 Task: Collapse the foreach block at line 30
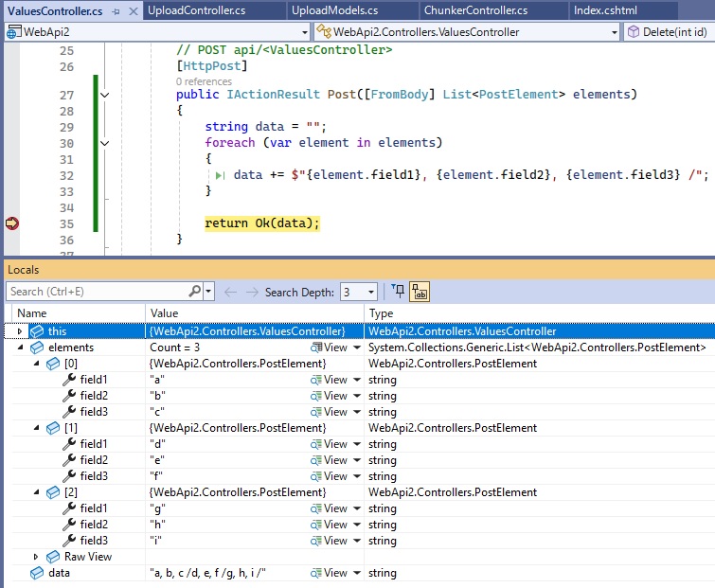pyautogui.click(x=104, y=143)
